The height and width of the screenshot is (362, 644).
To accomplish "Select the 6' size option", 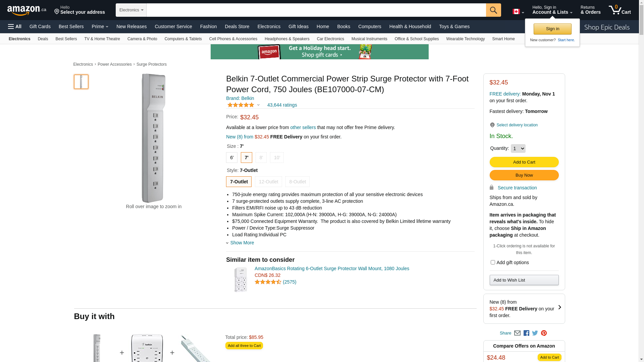I will click(232, 158).
